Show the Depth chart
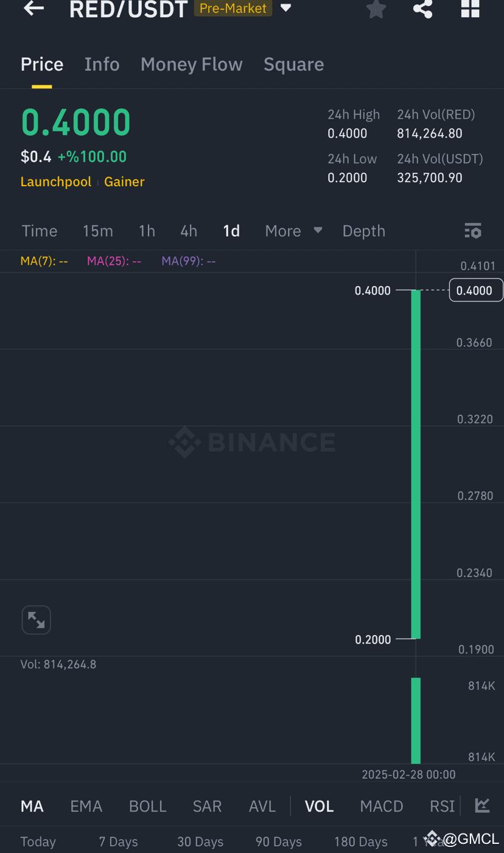Screen dimensions: 504x853 [x=363, y=231]
